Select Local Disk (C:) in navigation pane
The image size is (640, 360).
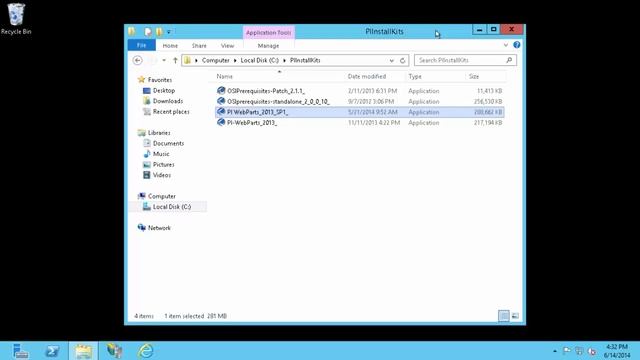(x=172, y=207)
